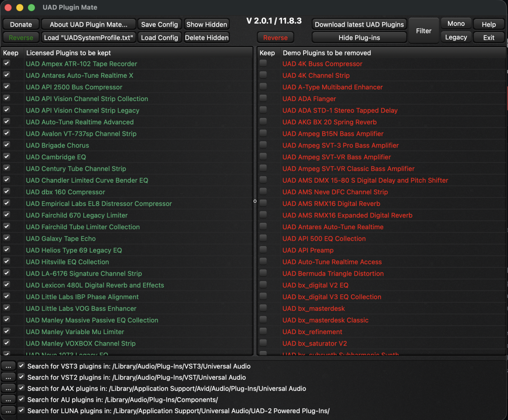The height and width of the screenshot is (420, 508).
Task: Click the browse button for VST3 plugin path
Action: point(8,366)
